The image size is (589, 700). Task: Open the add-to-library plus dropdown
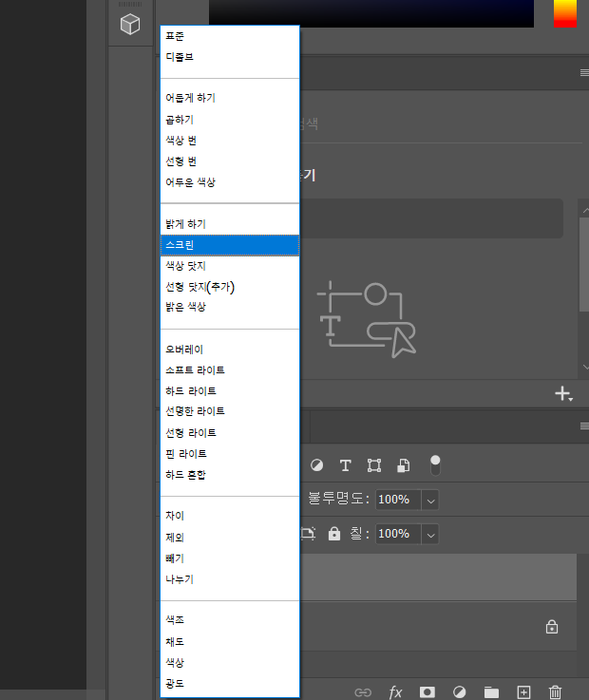(x=563, y=394)
